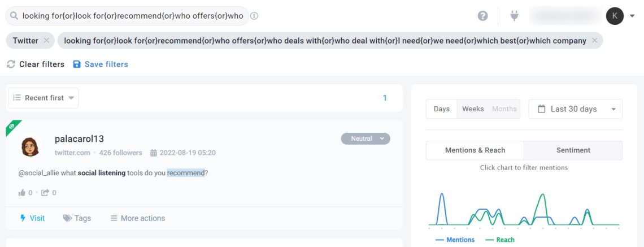This screenshot has width=644, height=247.
Task: Open integrations plug icon
Action: pos(514,16)
